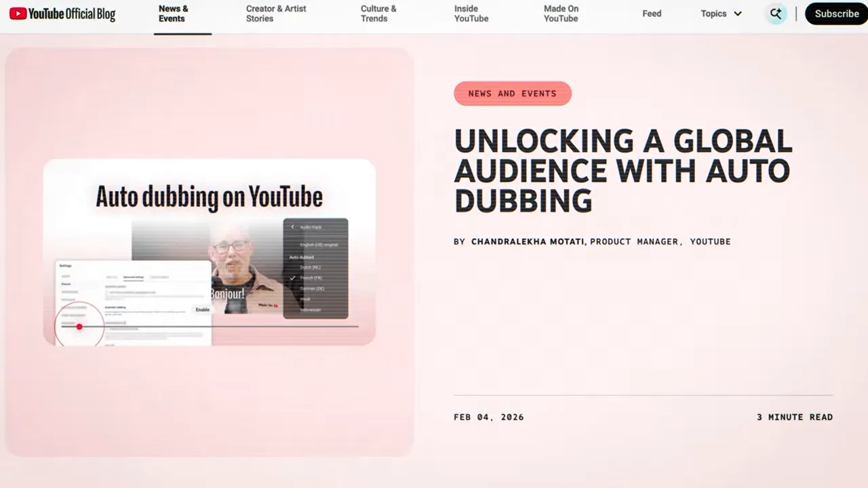The image size is (868, 488).
Task: Click author name Chandralekha Motati
Action: [528, 241]
